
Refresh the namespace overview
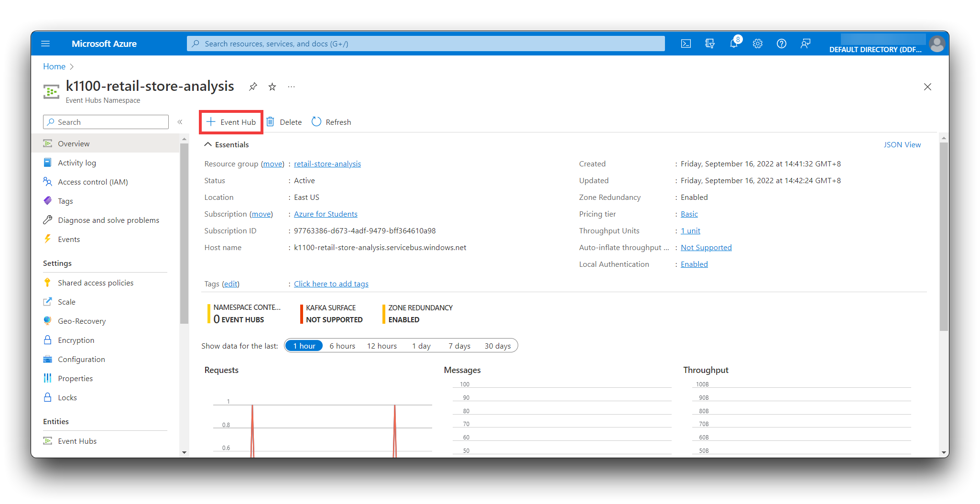pos(331,122)
